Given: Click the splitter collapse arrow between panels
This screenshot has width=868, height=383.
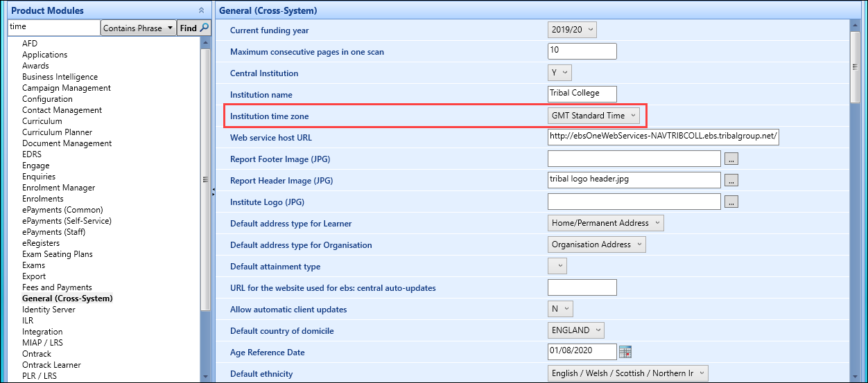Looking at the screenshot, I should 214,190.
